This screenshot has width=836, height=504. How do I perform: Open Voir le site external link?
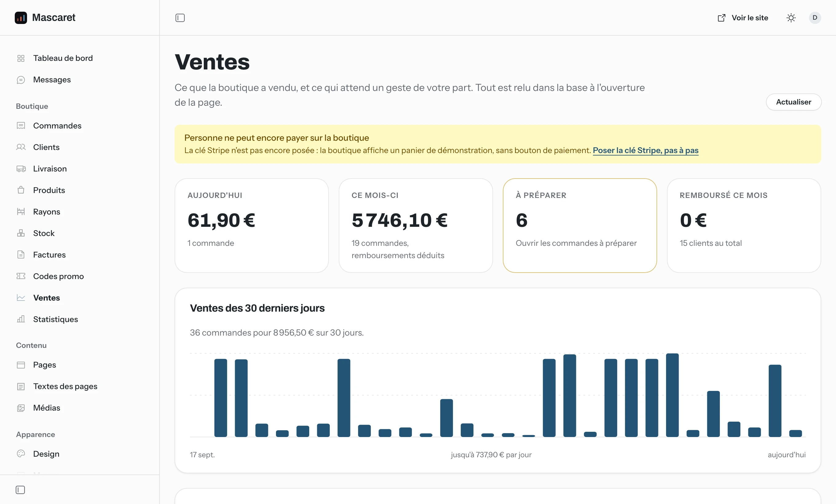[743, 18]
